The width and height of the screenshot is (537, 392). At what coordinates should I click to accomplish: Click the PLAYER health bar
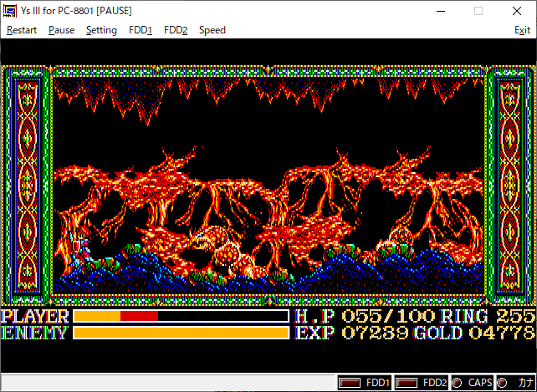(x=182, y=316)
